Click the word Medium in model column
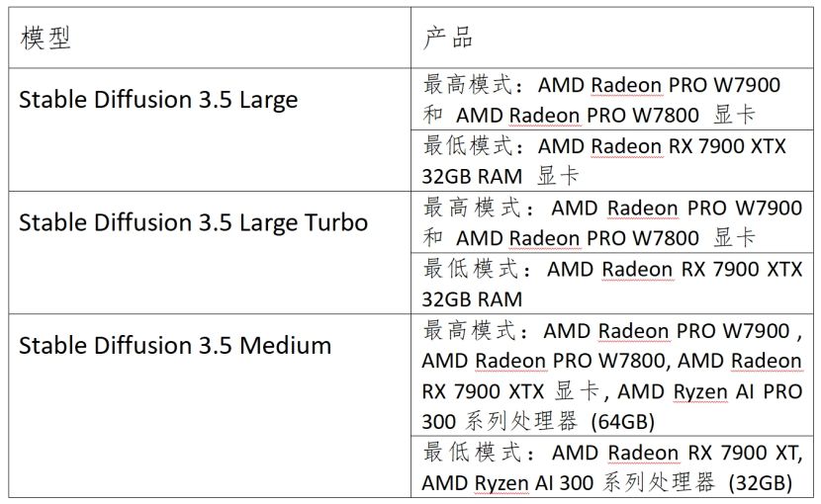 (285, 346)
